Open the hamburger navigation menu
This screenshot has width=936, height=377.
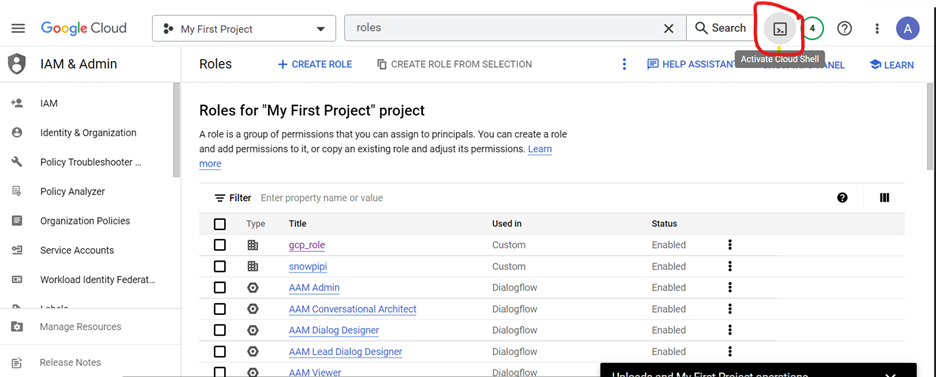point(19,29)
